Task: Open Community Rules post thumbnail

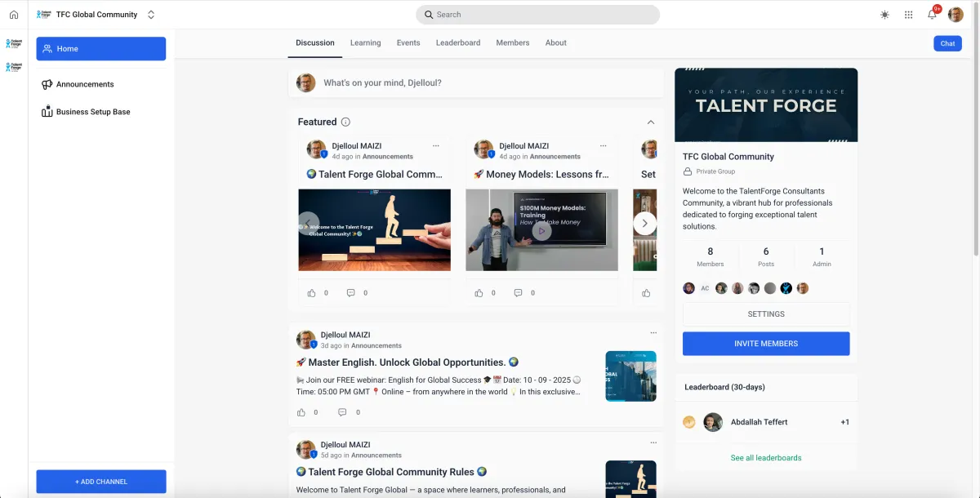Action: (630, 479)
